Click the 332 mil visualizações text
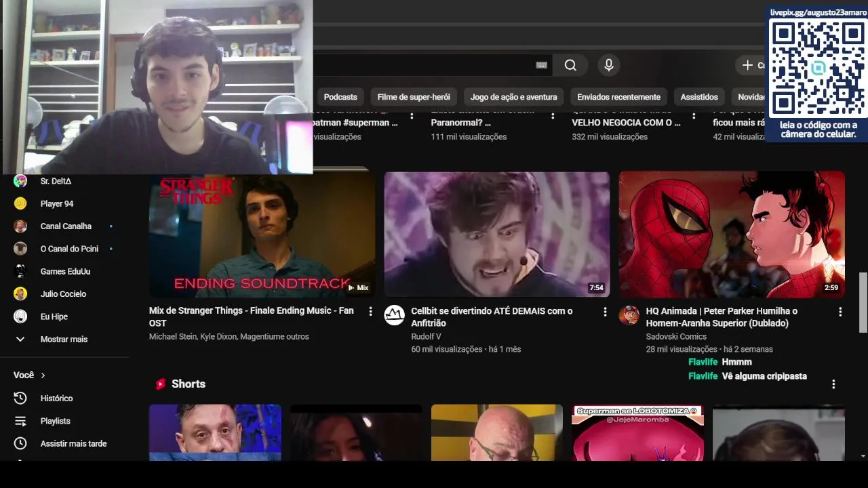Viewport: 868px width, 488px height. [610, 137]
